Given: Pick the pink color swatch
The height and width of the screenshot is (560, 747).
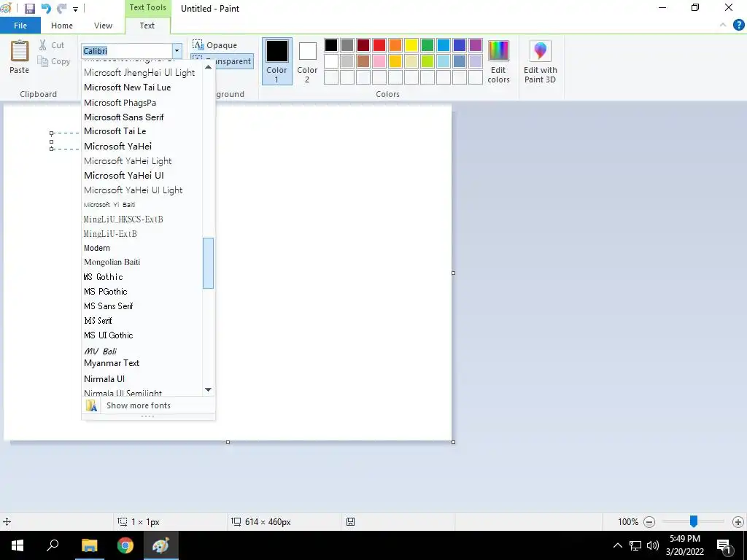Looking at the screenshot, I should pyautogui.click(x=379, y=61).
